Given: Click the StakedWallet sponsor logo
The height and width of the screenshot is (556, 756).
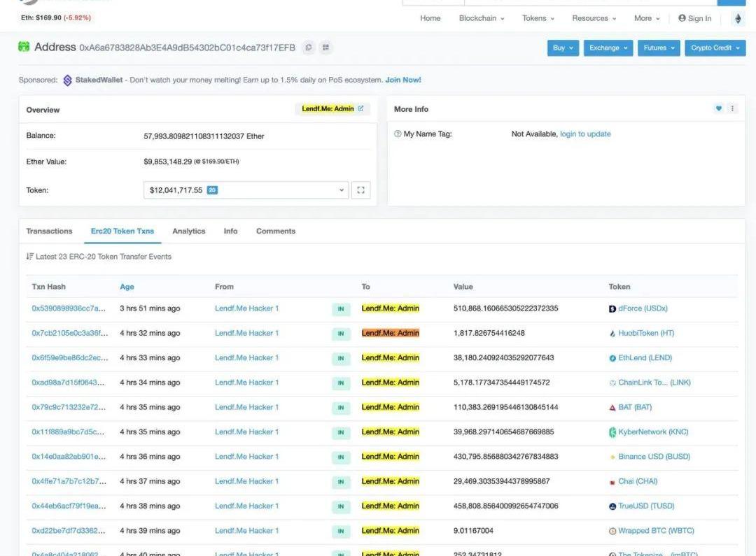Looking at the screenshot, I should click(68, 80).
